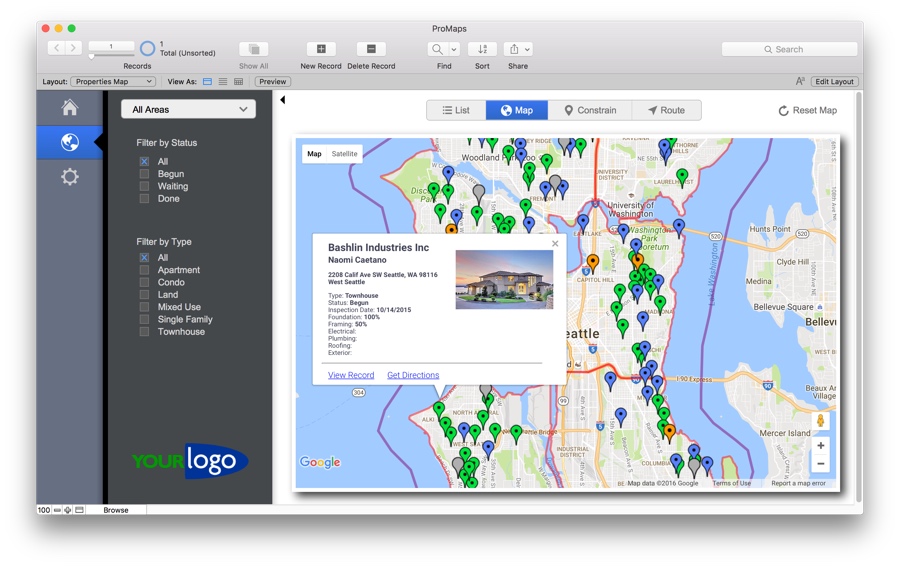Viewport: 900px width, 567px height.
Task: Expand the Find options arrow
Action: pos(453,49)
